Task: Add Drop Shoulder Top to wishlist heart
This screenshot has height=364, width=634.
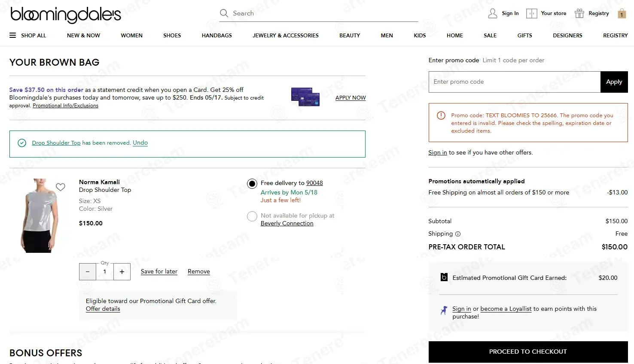Action: pyautogui.click(x=61, y=187)
